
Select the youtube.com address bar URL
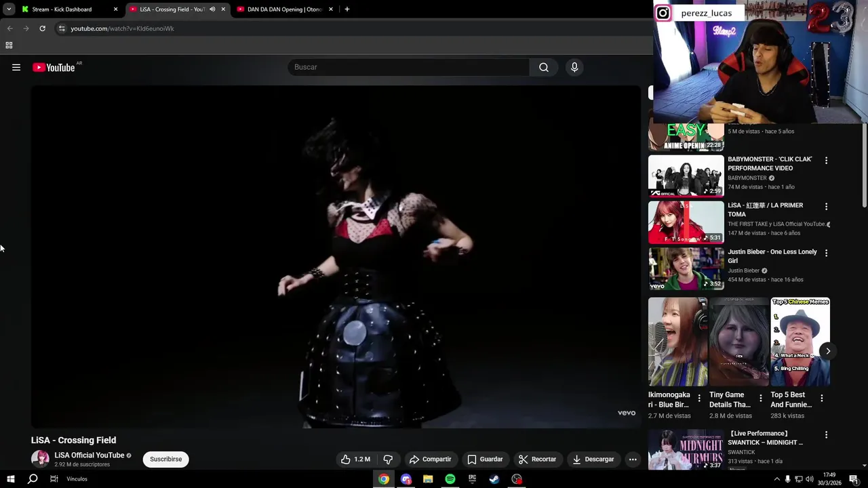[x=123, y=28]
